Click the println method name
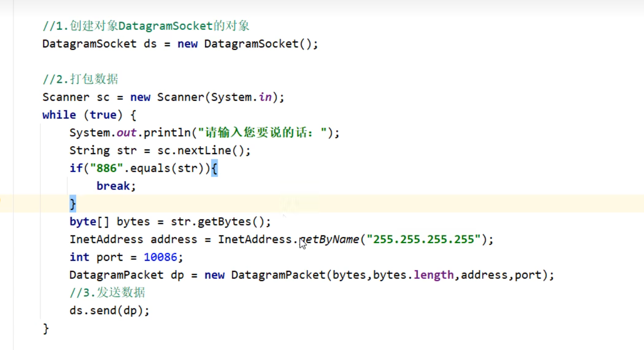The height and width of the screenshot is (350, 644). click(x=167, y=133)
